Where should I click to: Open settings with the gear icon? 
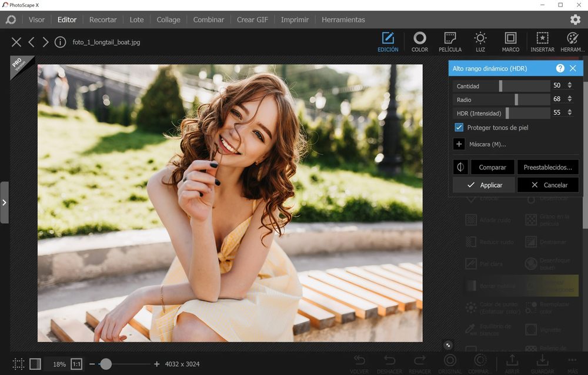(x=575, y=19)
